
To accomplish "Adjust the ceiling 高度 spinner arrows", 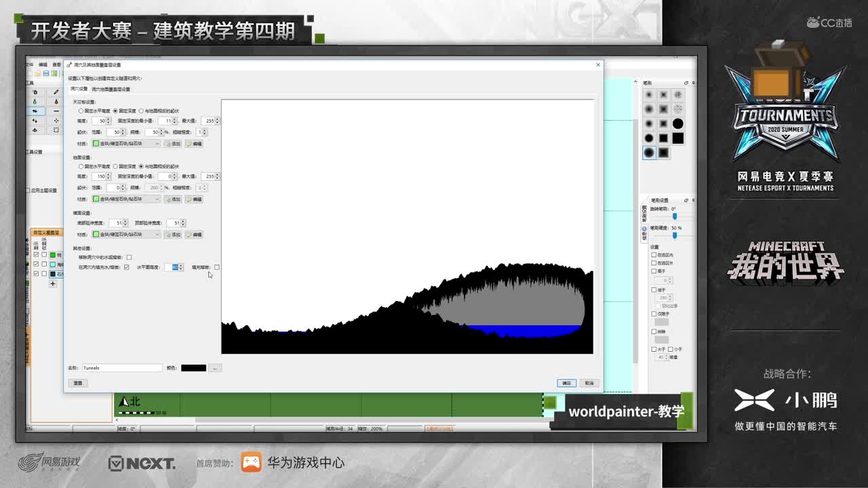I will tap(108, 121).
